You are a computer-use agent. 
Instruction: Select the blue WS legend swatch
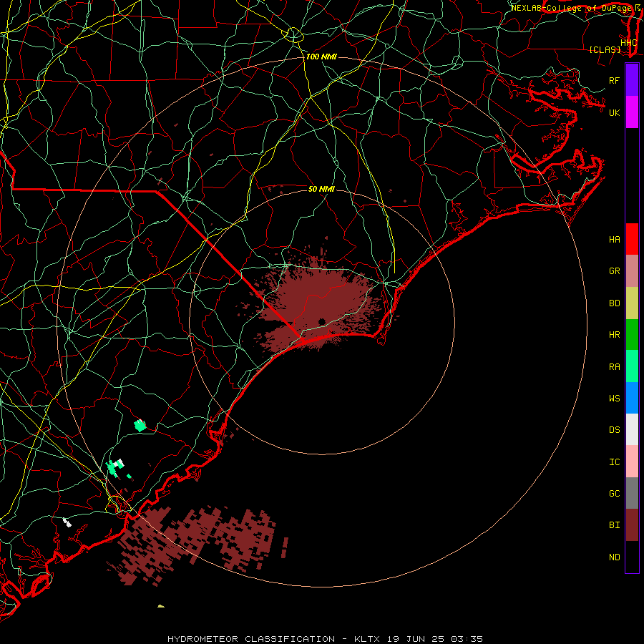click(x=632, y=398)
